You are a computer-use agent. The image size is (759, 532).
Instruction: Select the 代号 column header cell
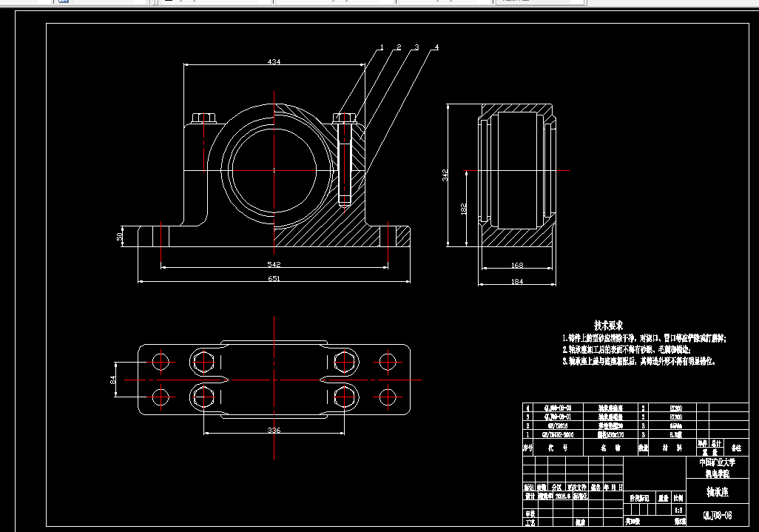[x=558, y=448]
